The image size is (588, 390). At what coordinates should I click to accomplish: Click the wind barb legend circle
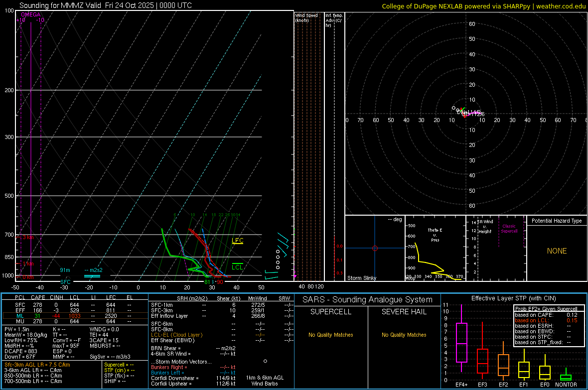point(265,361)
